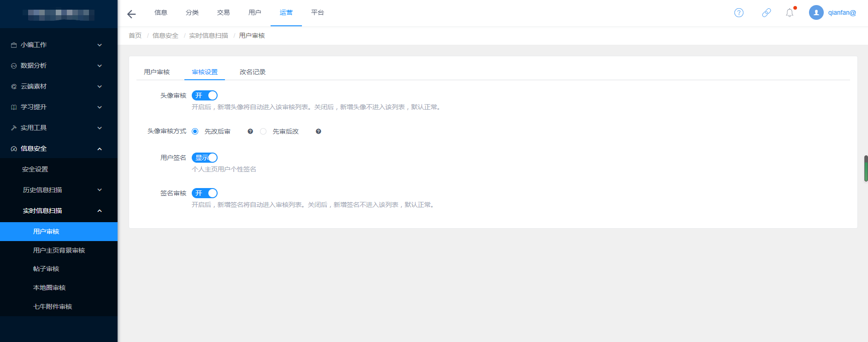Toggle the 头像审核 switch
Viewport: 868px width, 342px height.
(x=205, y=95)
